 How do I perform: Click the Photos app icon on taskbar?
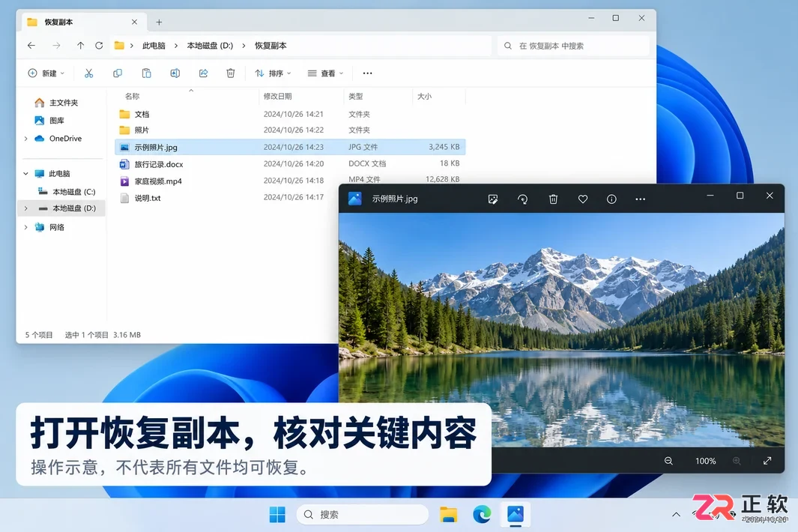pos(516,514)
